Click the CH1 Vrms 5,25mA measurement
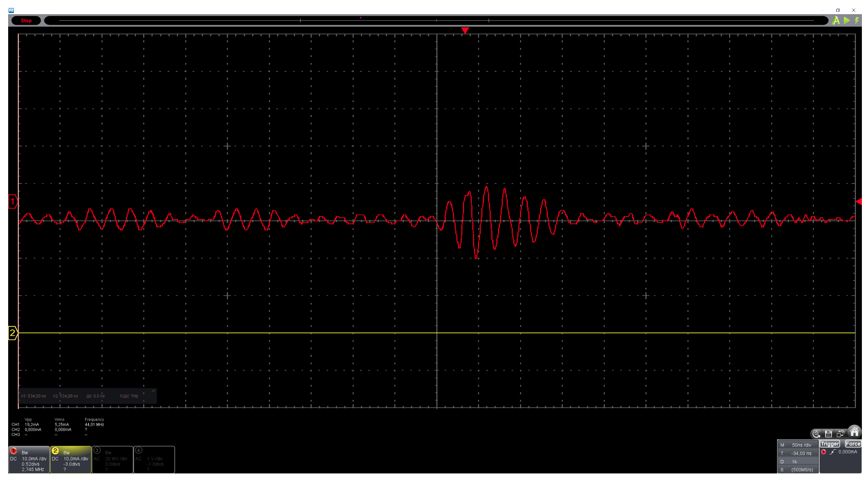868x482 pixels. [x=62, y=425]
